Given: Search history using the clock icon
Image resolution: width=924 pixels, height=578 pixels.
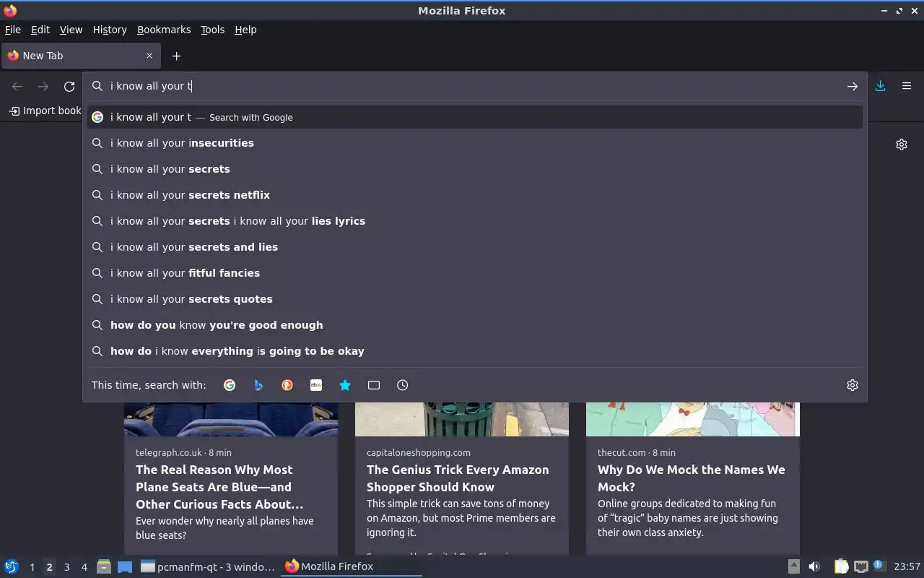Looking at the screenshot, I should [403, 385].
